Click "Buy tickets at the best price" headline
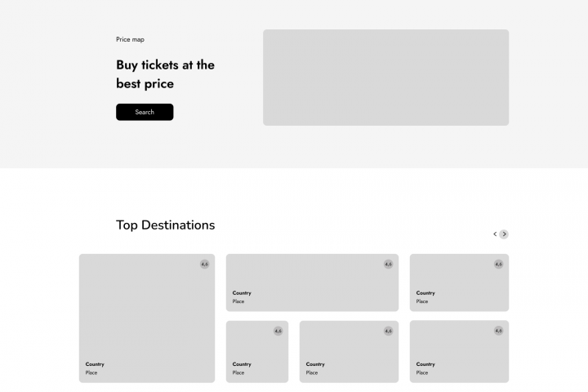Screen dimensions: 588x392 (x=165, y=73)
